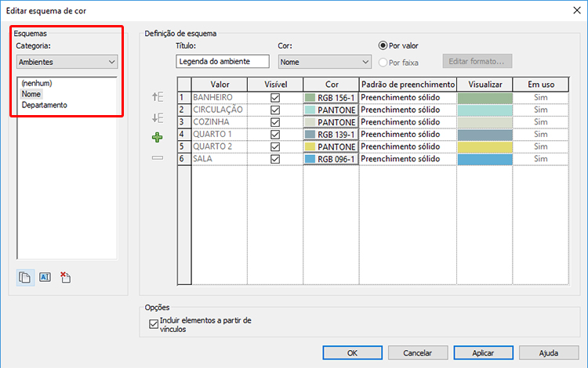Click the OK button
588x368 pixels.
click(x=352, y=352)
